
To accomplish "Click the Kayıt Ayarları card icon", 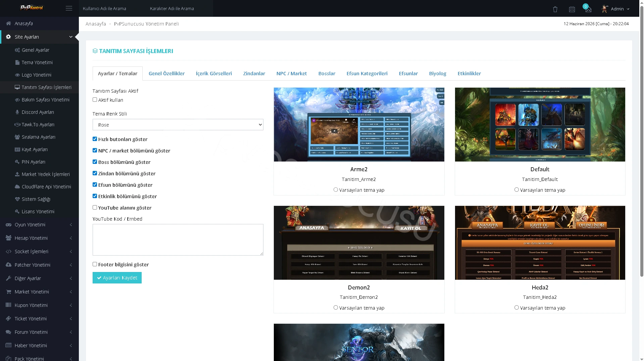I will [x=17, y=149].
